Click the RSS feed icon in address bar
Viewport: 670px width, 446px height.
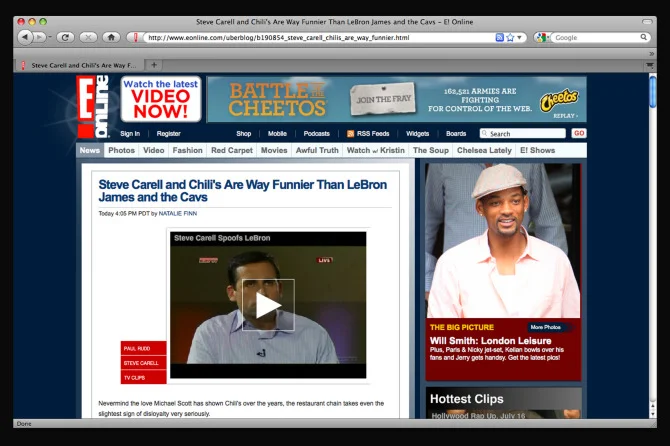click(499, 38)
